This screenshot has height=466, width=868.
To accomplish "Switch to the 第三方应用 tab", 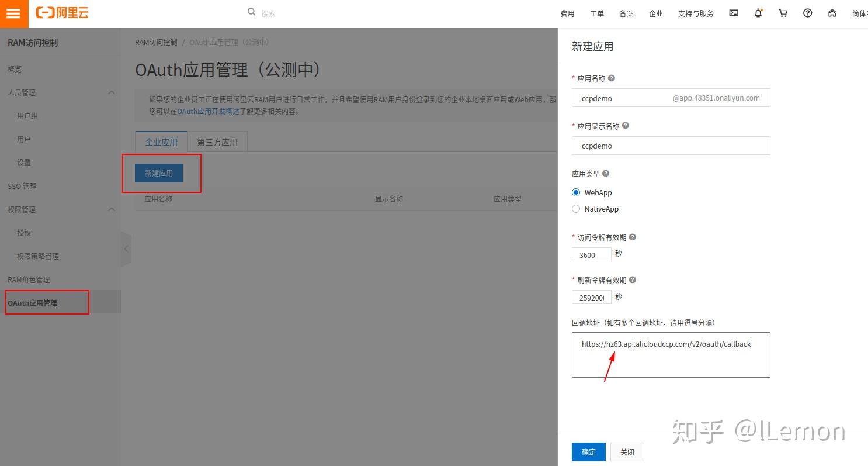I will (217, 142).
